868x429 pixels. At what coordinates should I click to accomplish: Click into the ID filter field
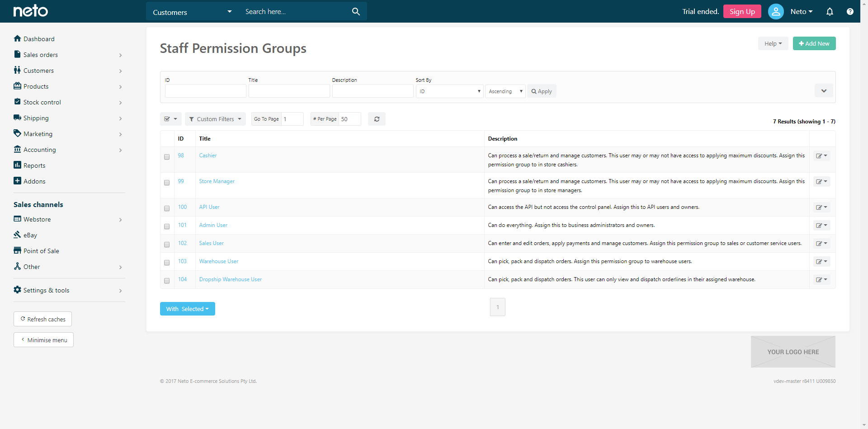[x=205, y=91]
